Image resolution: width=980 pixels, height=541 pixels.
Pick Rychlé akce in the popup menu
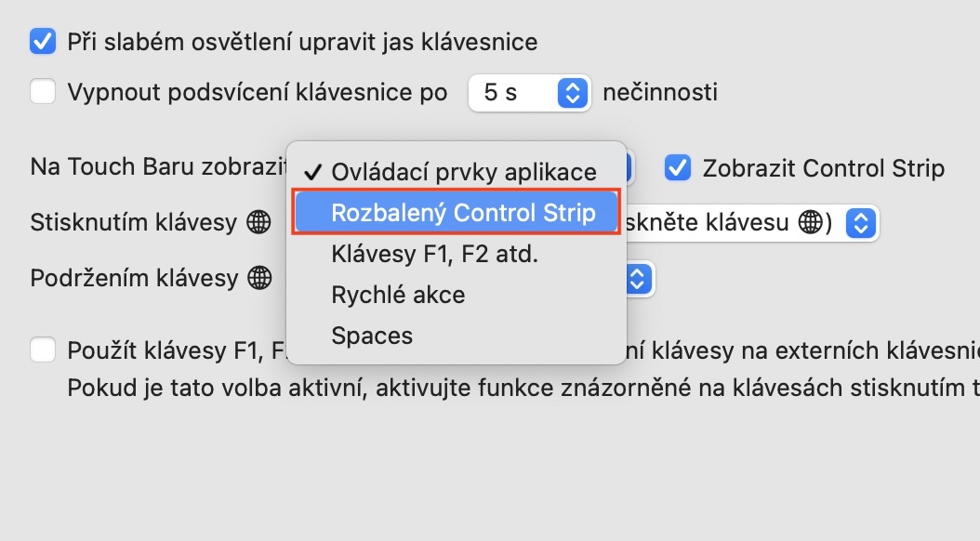(x=398, y=295)
